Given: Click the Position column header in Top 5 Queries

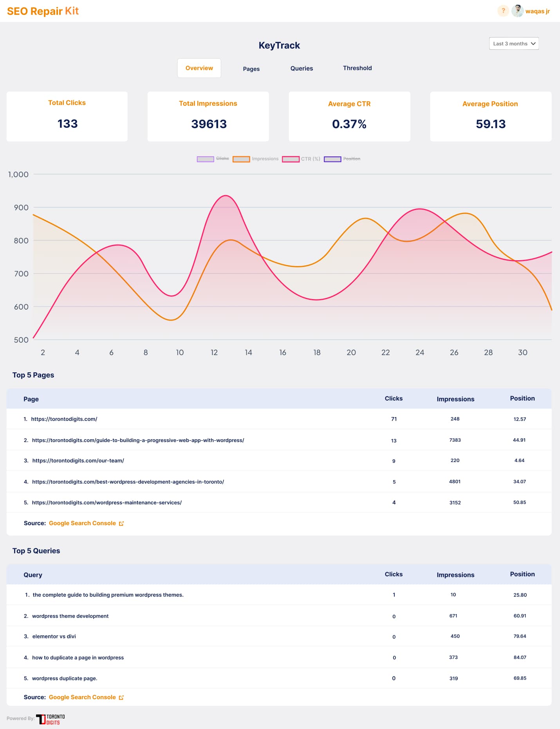Looking at the screenshot, I should 522,574.
